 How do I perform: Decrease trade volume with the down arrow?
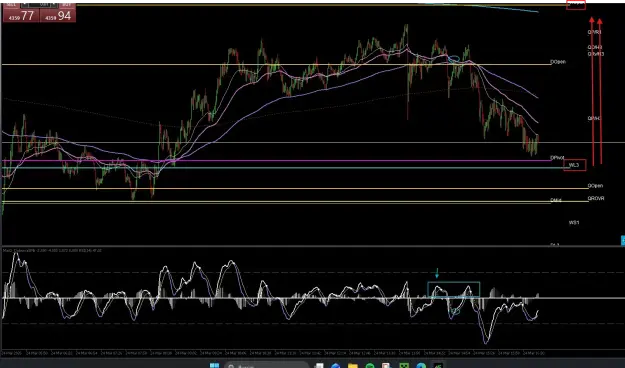pos(26,5)
